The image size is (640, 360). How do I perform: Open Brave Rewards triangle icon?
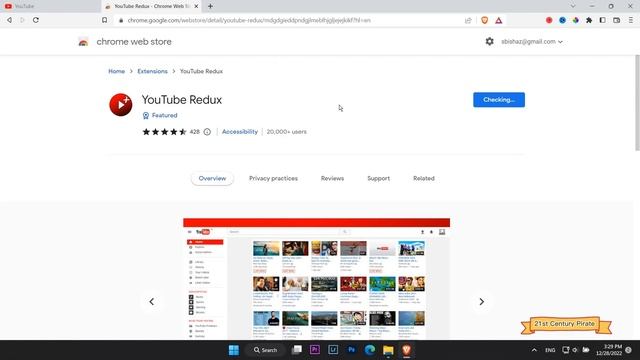pos(498,20)
